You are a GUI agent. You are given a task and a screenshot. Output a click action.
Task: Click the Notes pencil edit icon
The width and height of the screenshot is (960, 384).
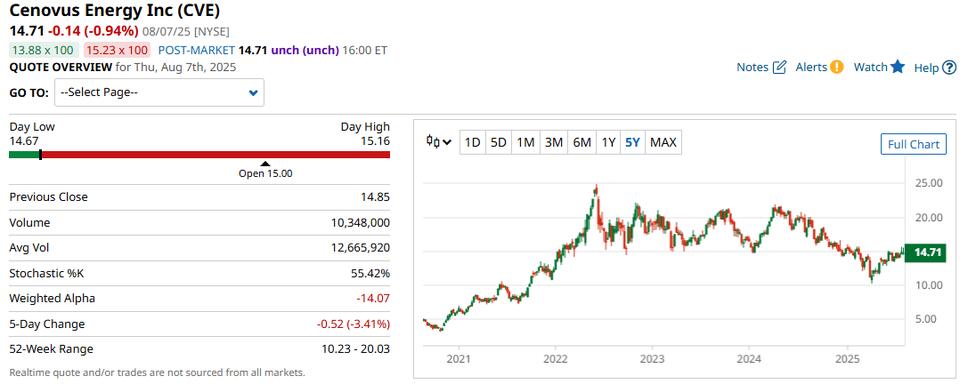[x=779, y=67]
